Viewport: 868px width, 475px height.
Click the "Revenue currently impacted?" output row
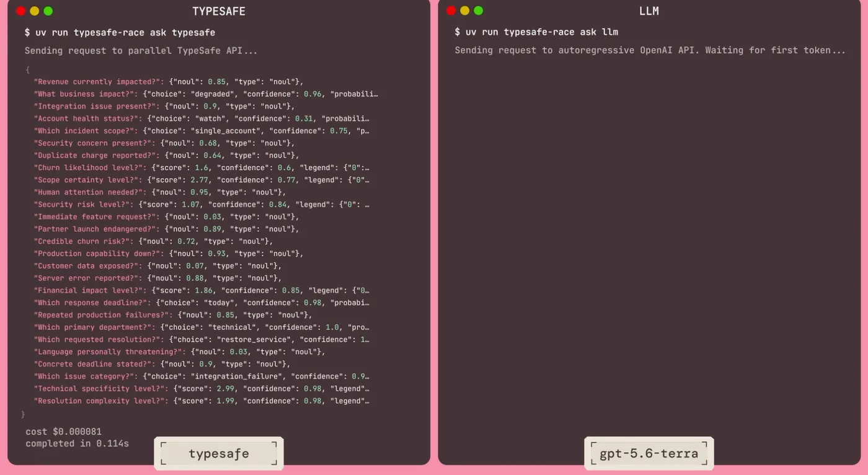pyautogui.click(x=169, y=82)
